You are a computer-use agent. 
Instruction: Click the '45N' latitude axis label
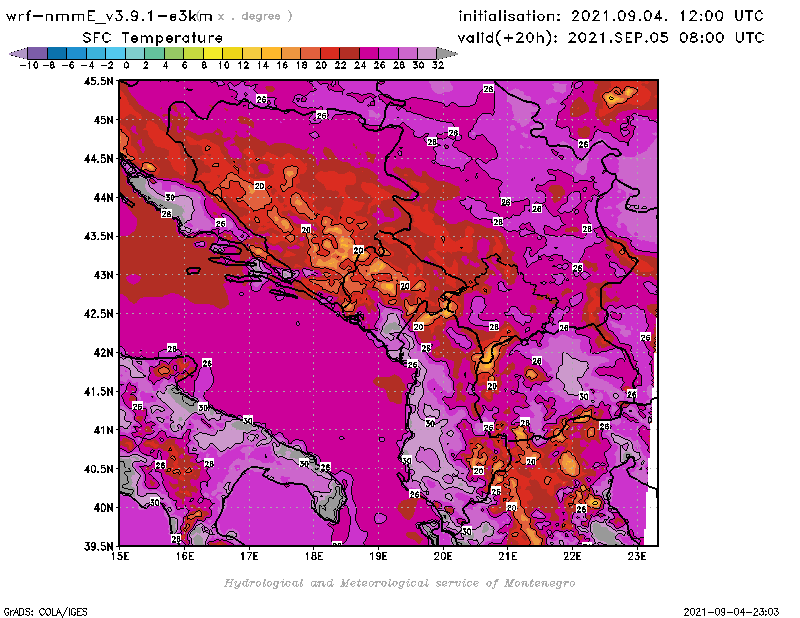103,120
